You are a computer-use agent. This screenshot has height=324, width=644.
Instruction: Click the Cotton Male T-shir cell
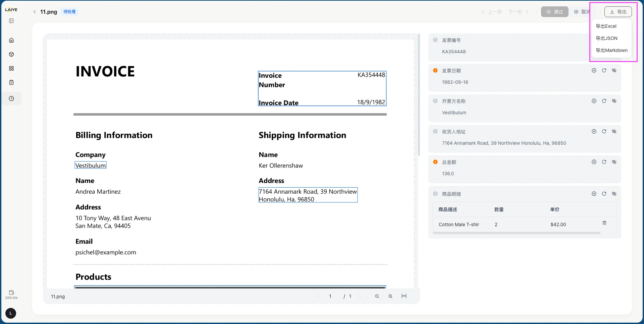[459, 224]
